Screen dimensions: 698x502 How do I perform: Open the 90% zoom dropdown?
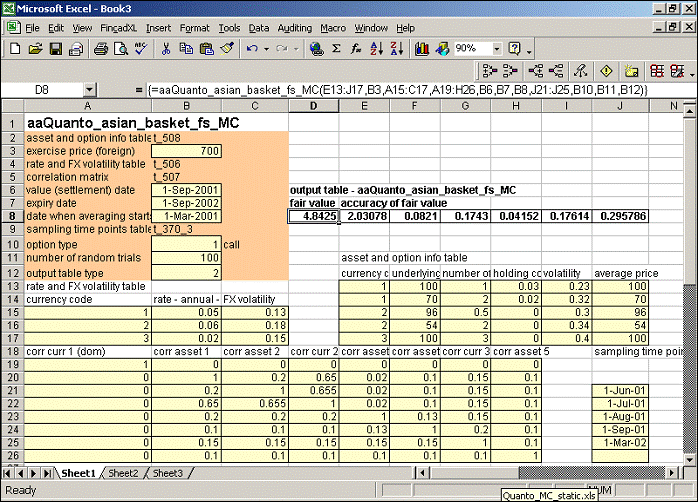(x=497, y=49)
